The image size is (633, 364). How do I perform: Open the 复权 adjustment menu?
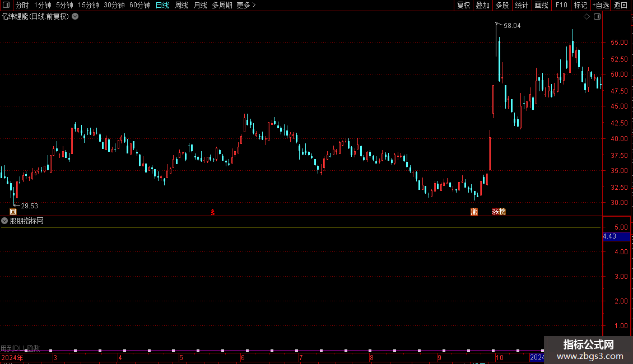tap(463, 5)
